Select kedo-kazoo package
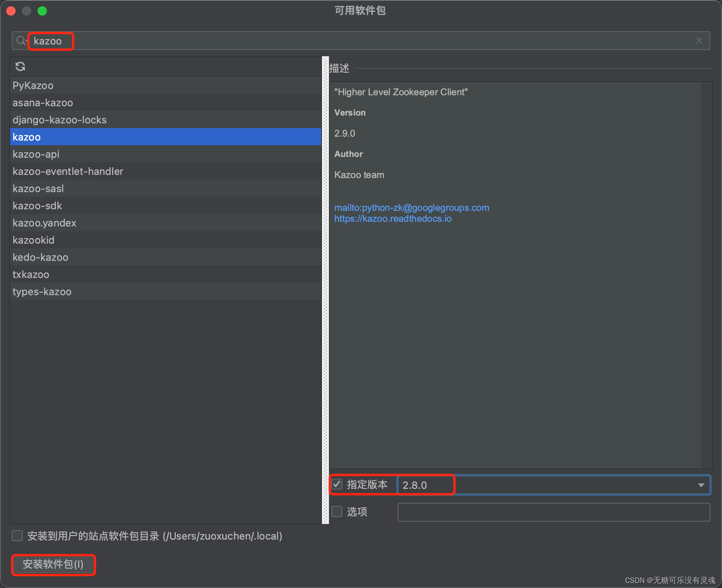This screenshot has width=722, height=588. pos(166,257)
